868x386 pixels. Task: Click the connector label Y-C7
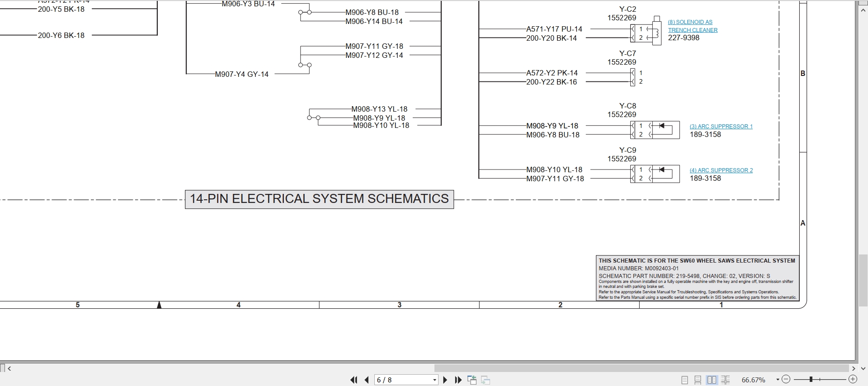(x=627, y=53)
